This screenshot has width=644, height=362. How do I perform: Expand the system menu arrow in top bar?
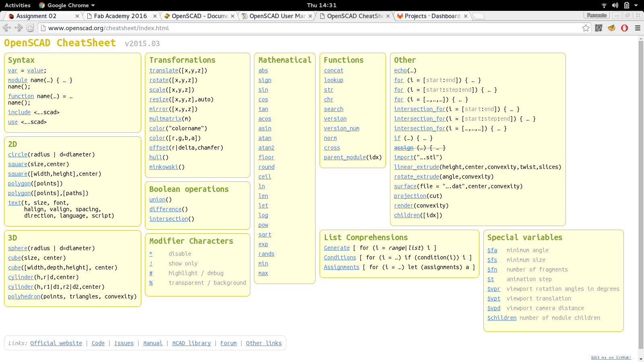click(x=636, y=5)
